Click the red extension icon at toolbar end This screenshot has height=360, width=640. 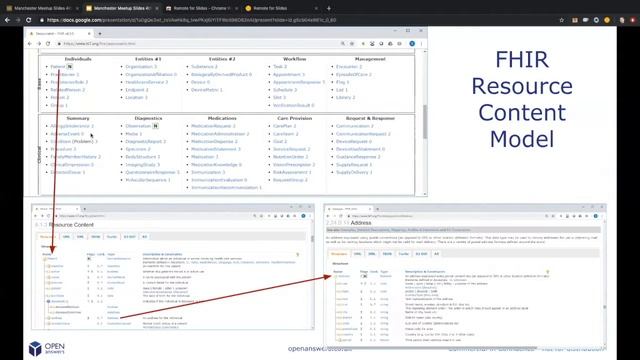pyautogui.click(x=633, y=20)
